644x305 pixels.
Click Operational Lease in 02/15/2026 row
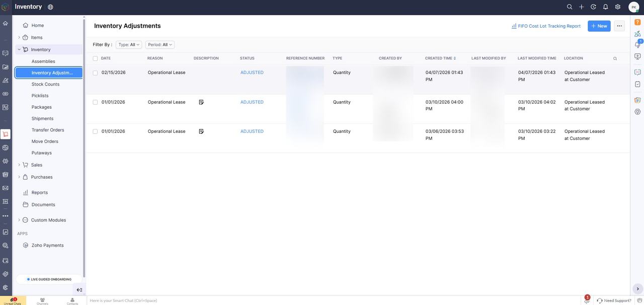tap(167, 72)
